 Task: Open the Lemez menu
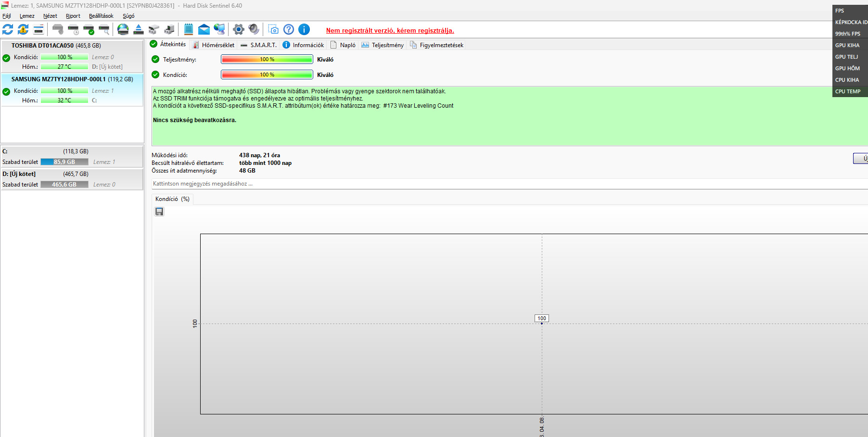coord(27,16)
